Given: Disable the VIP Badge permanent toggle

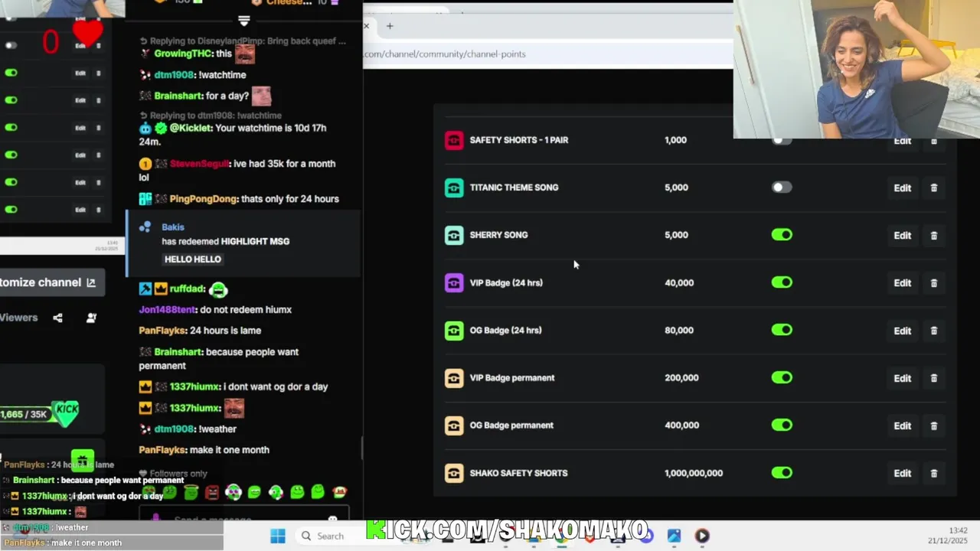Looking at the screenshot, I should click(782, 377).
